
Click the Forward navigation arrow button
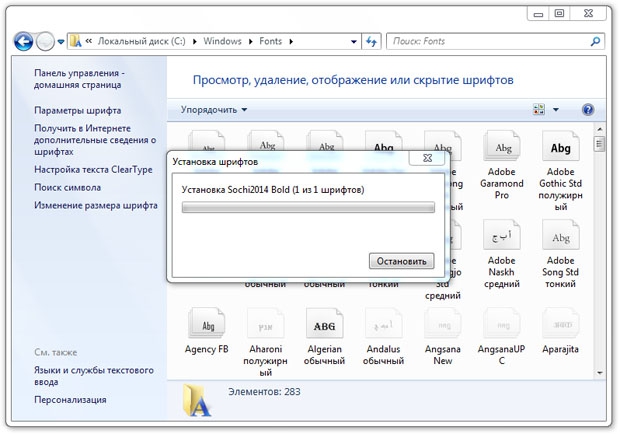coord(46,42)
